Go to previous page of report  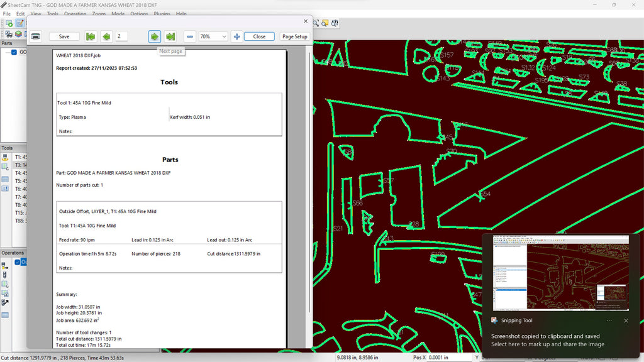[x=106, y=36]
